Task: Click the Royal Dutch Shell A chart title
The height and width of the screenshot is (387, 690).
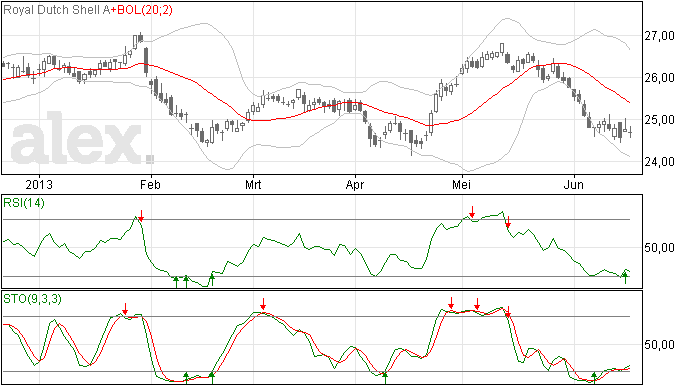Action: coord(56,10)
